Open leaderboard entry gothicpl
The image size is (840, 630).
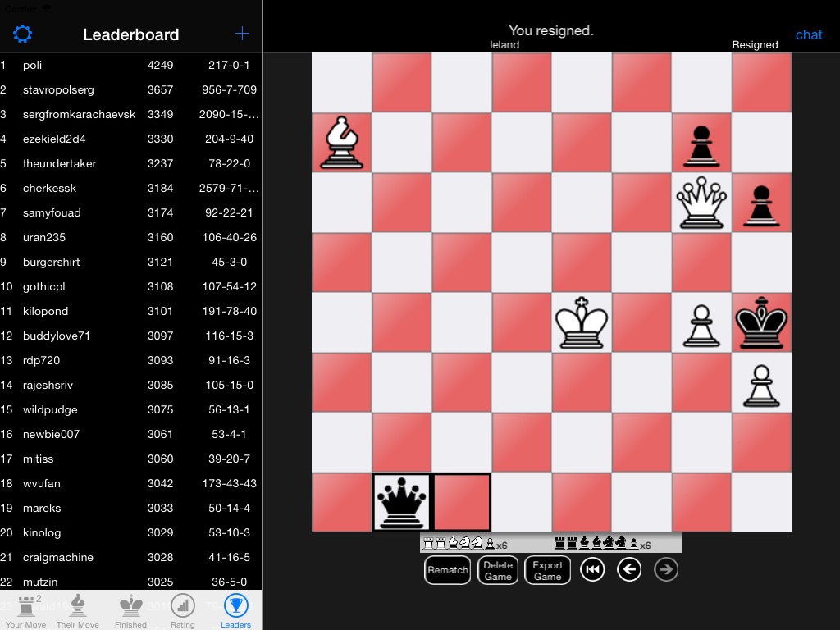131,286
